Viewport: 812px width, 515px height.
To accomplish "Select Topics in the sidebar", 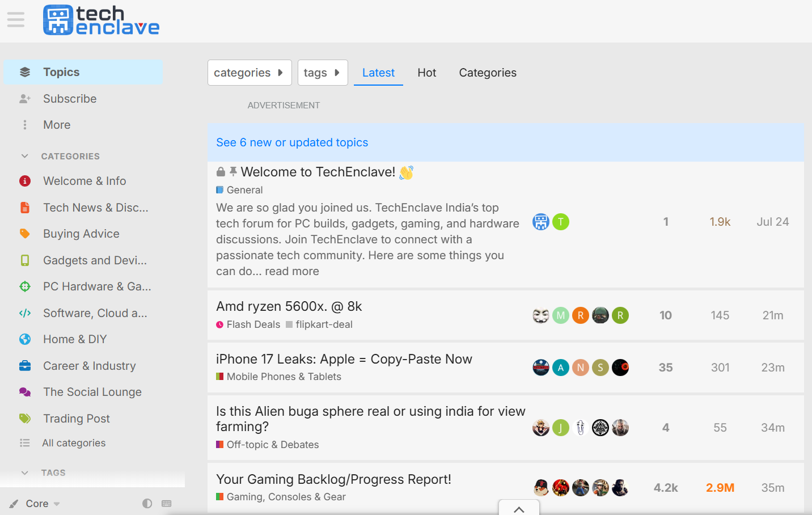I will click(83, 72).
